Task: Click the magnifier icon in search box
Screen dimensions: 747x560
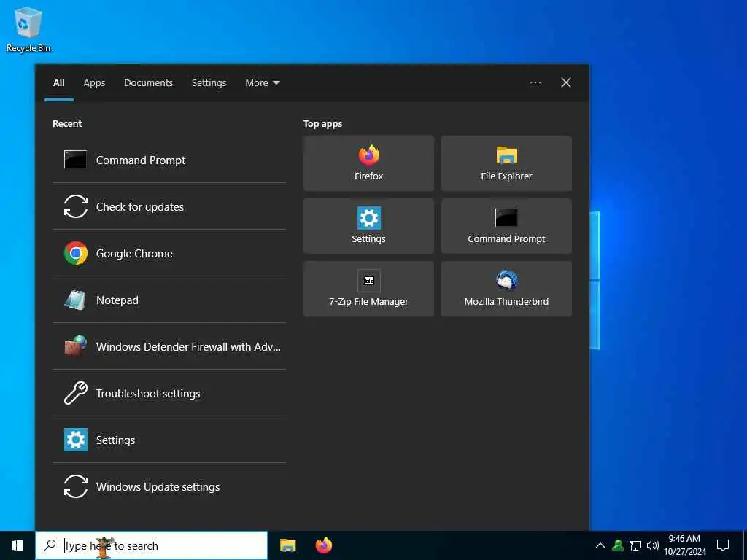Action: pyautogui.click(x=50, y=545)
